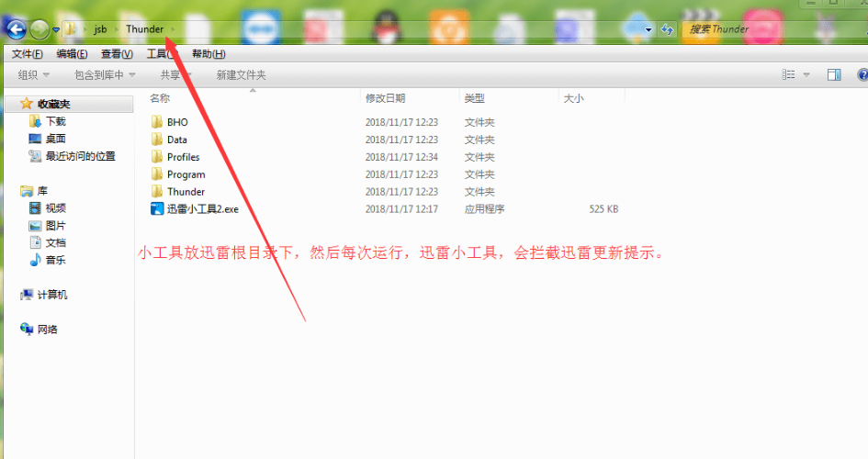Click the Forward navigation arrow
868x459 pixels.
[39, 29]
